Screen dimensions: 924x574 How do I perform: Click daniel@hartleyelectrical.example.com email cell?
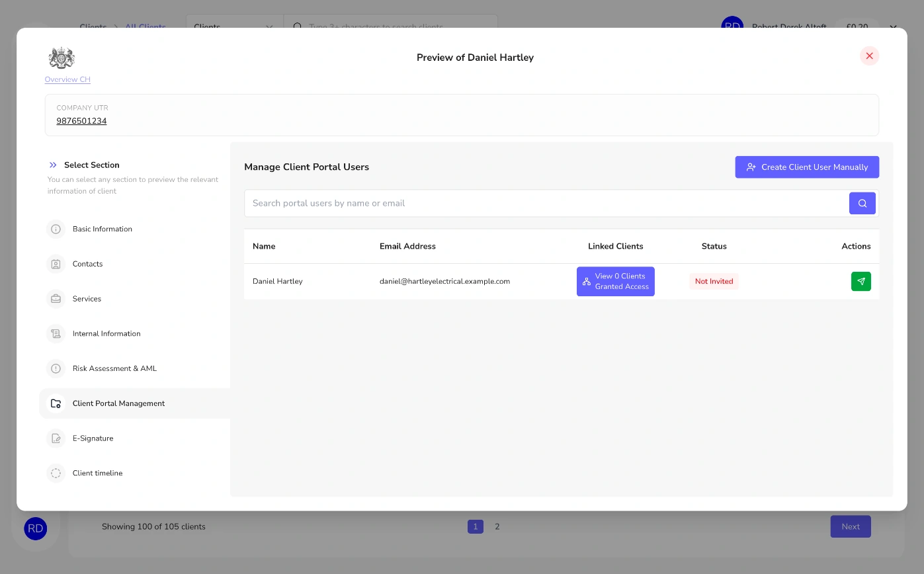point(444,281)
